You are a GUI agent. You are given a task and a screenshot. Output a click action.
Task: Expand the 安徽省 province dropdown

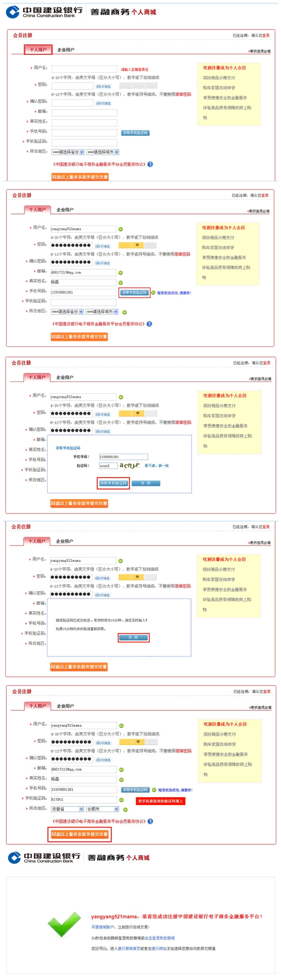click(67, 809)
